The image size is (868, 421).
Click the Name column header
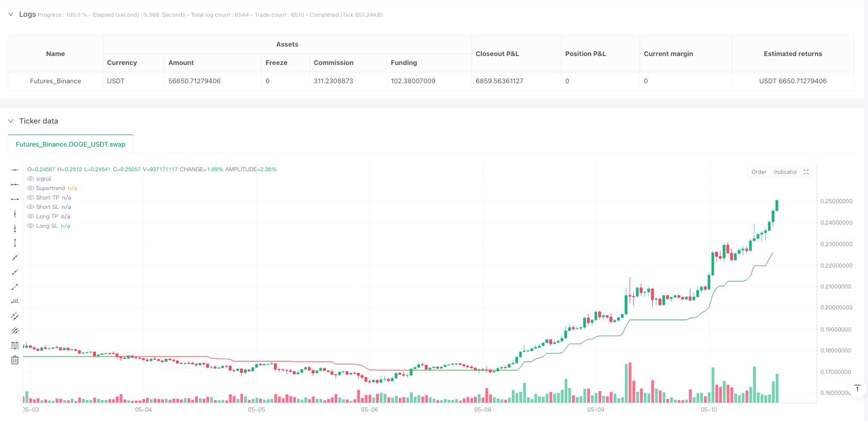[56, 54]
